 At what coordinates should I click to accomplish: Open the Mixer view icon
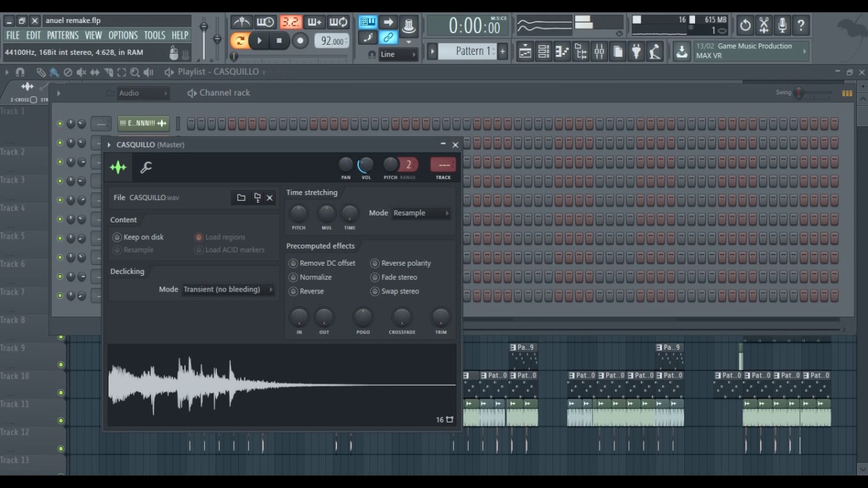click(599, 51)
